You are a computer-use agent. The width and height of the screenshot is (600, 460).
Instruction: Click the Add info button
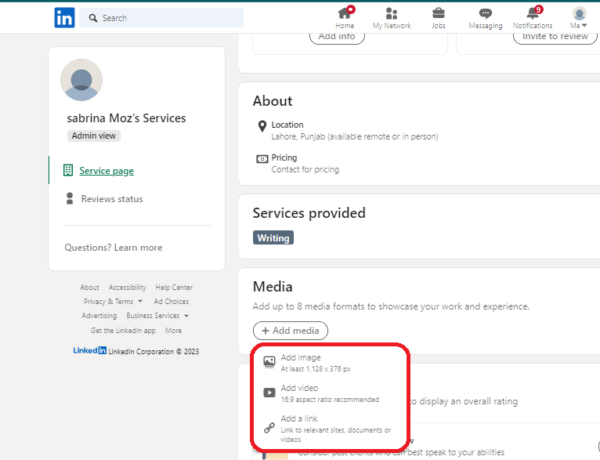(x=337, y=37)
